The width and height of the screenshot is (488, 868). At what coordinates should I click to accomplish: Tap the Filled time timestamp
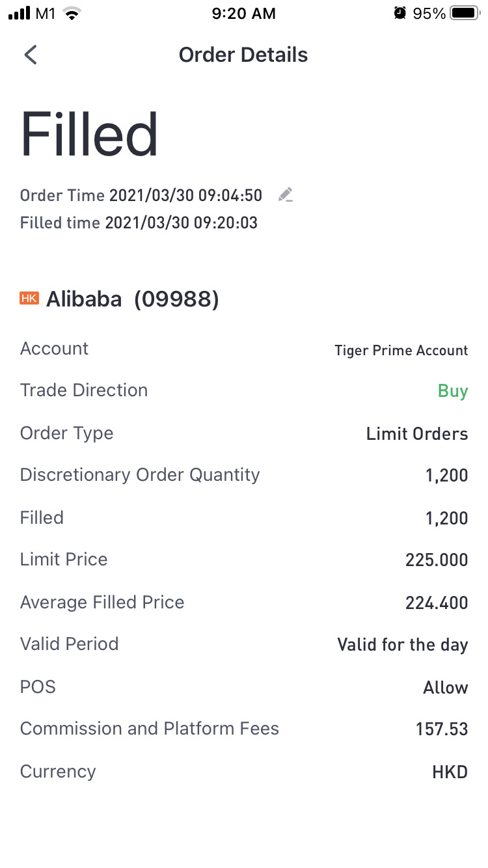(x=181, y=223)
